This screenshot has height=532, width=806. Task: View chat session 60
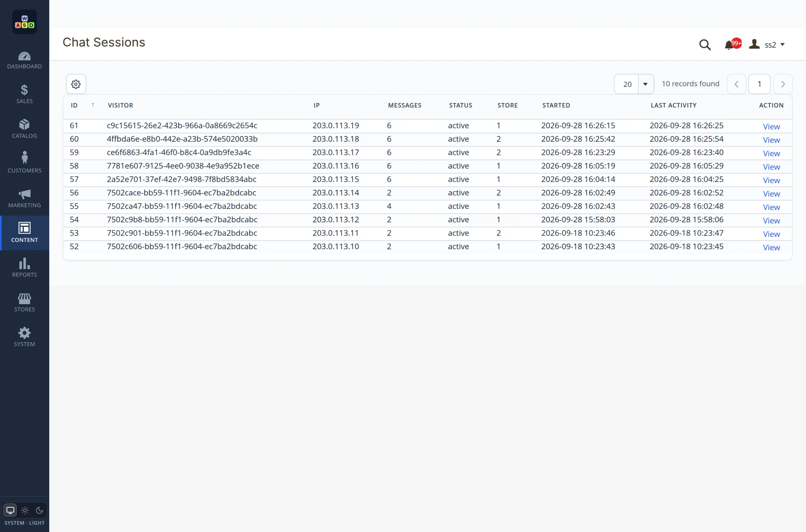coord(771,140)
